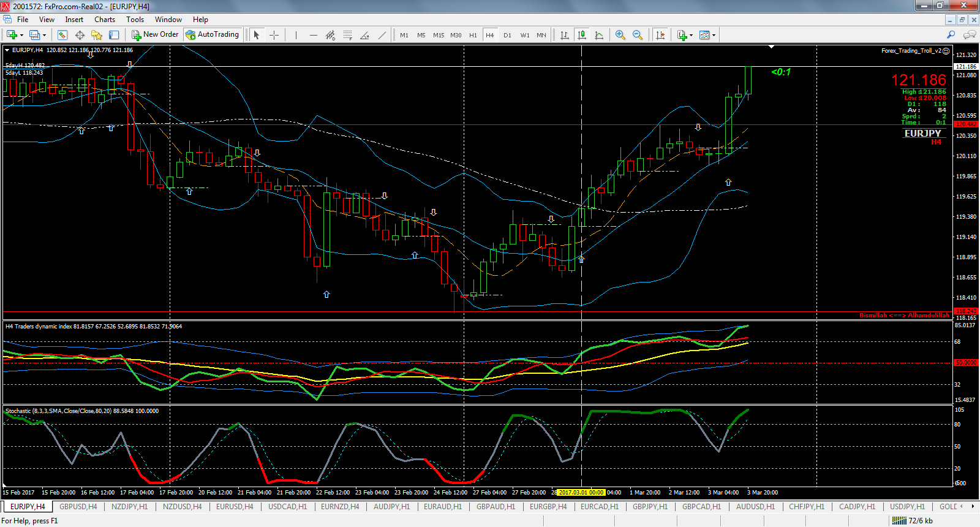Screen dimensions: 980x527
Task: Expand the New Chart dropdown arrow
Action: (x=21, y=35)
